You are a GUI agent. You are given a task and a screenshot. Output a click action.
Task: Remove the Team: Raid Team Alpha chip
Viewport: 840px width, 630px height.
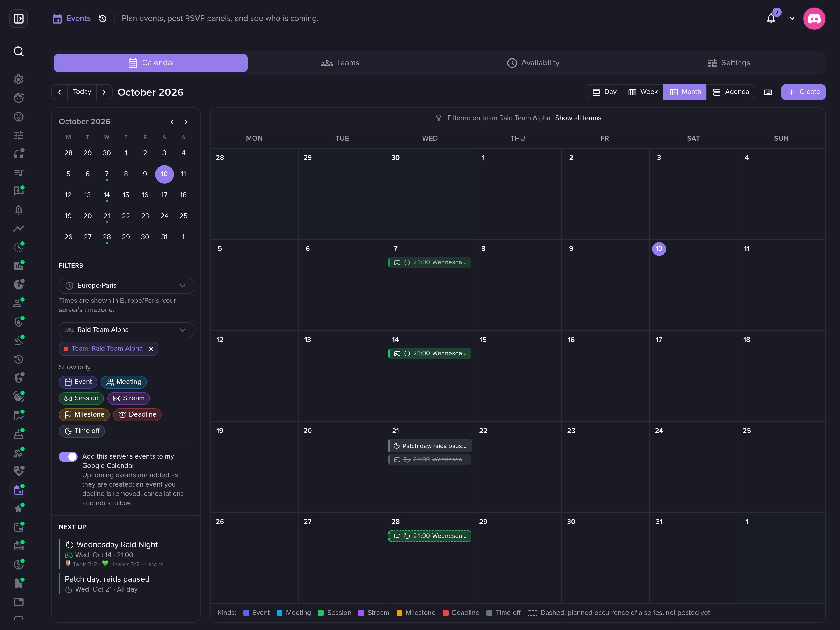[151, 349]
